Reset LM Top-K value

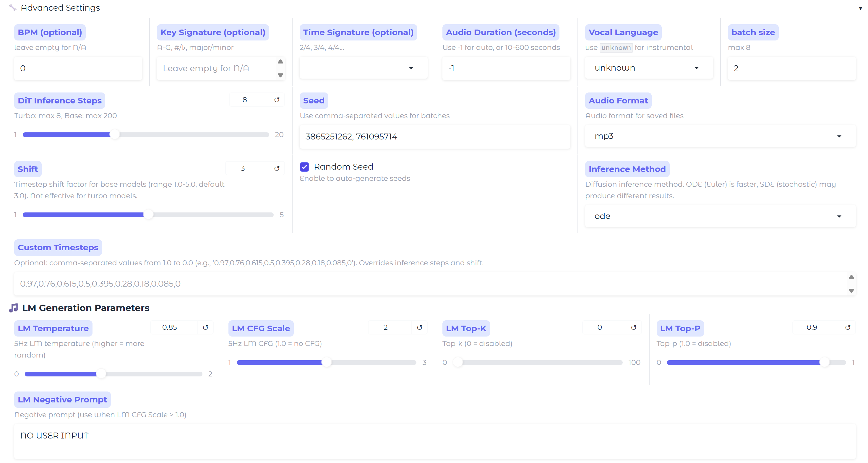coord(633,328)
